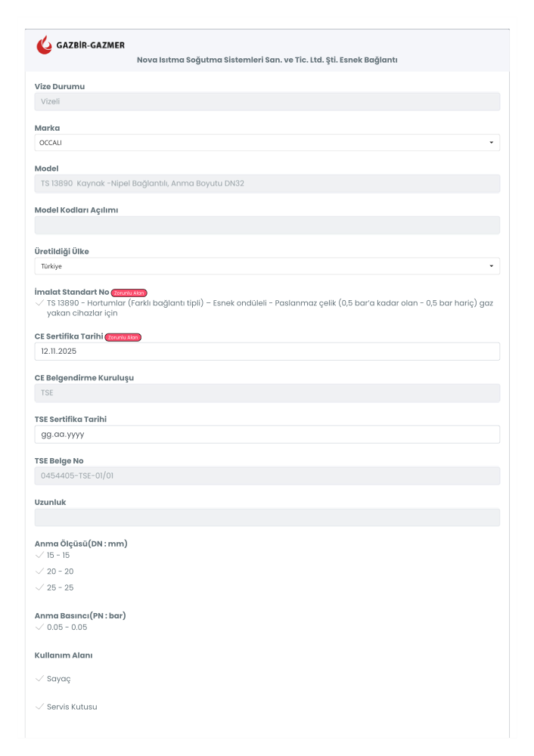Click the GAZBİR-GAZMER flame logo
534x756 pixels.
coord(44,45)
